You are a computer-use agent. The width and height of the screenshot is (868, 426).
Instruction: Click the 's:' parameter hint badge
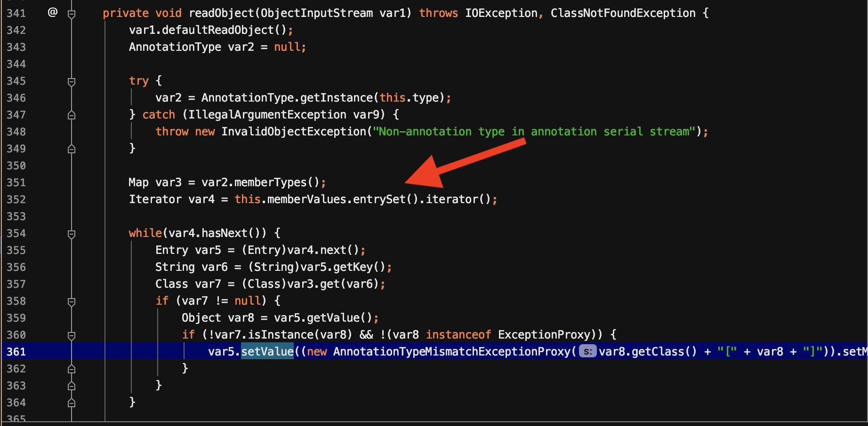point(587,352)
